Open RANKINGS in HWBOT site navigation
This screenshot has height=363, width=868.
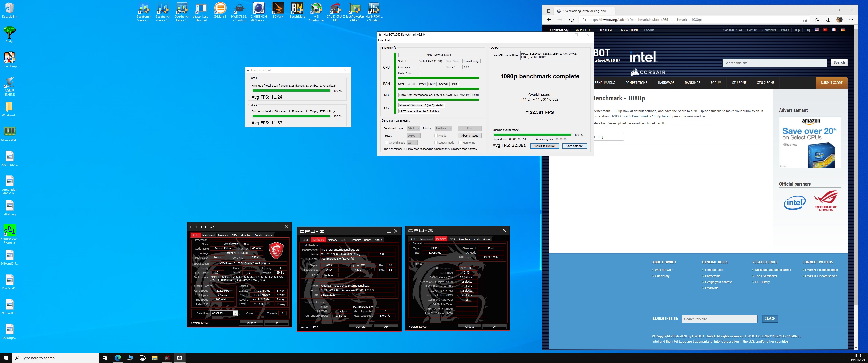coord(692,83)
